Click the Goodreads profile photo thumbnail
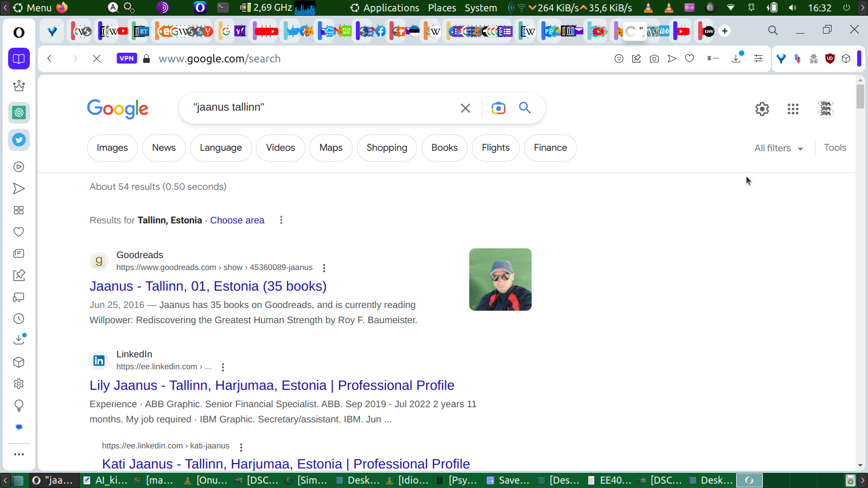The image size is (868, 488). click(x=500, y=279)
